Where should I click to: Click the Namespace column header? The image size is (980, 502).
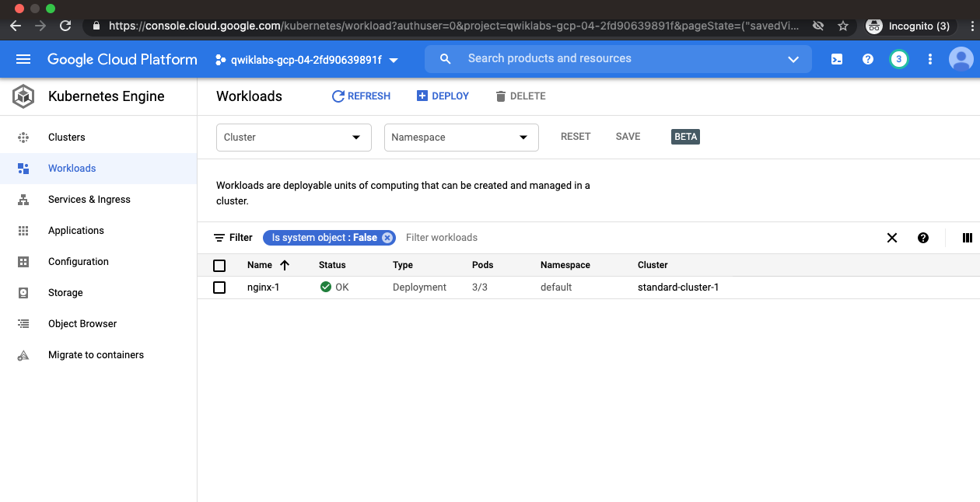pos(565,265)
